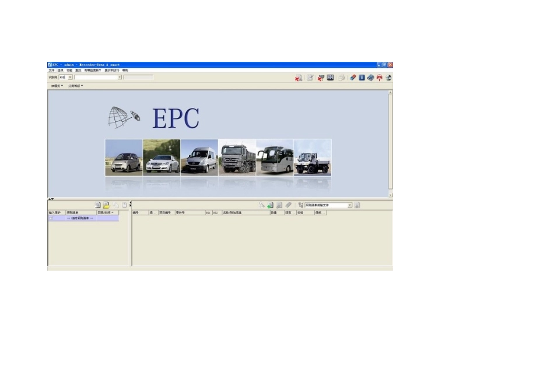Click the key icon in parts list toolbar
Screen dimensions: 554x392
[x=261, y=205]
